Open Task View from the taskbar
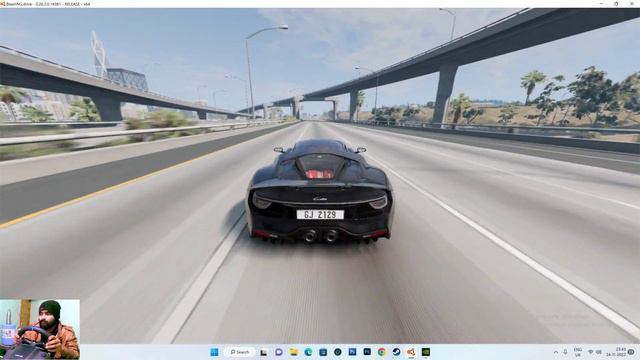The width and height of the screenshot is (640, 360). pos(264,352)
